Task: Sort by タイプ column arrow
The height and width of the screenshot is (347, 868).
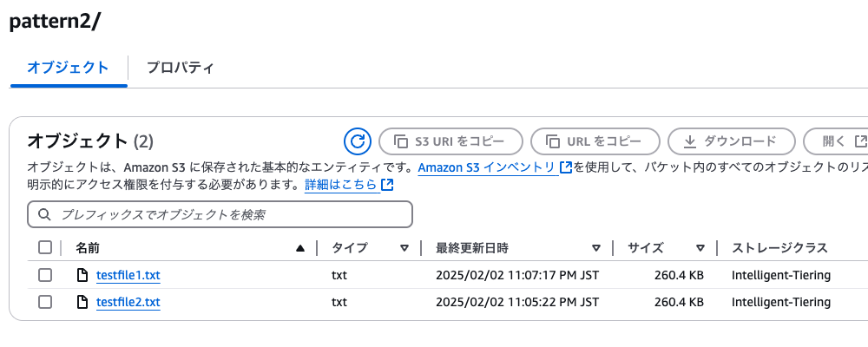Action: [x=404, y=248]
